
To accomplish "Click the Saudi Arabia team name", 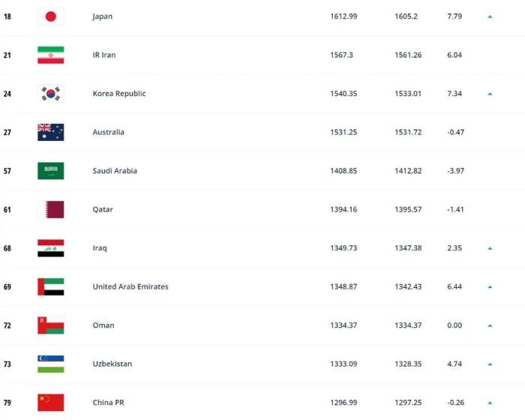I will click(114, 171).
